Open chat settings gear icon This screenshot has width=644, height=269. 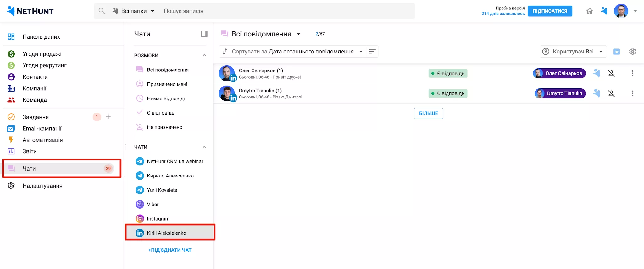633,52
